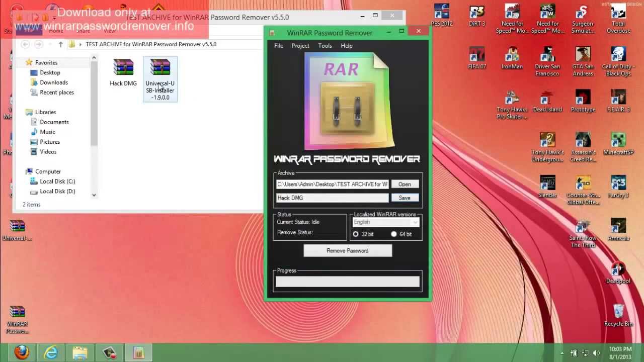Viewport: 644px width, 362px height.
Task: Open Desktop in Favorites
Action: pos(50,72)
